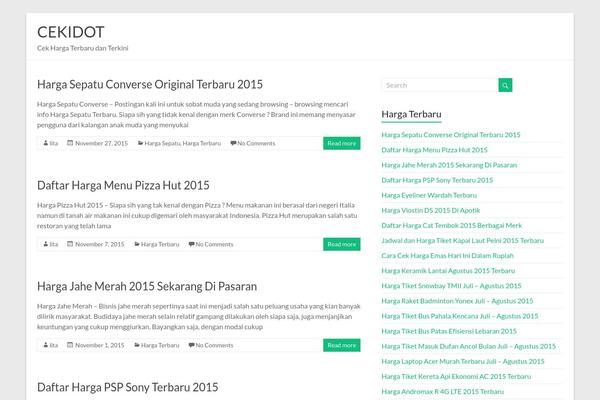Click tagline text Cek Harga Terbaru dan Terkini

[x=83, y=48]
